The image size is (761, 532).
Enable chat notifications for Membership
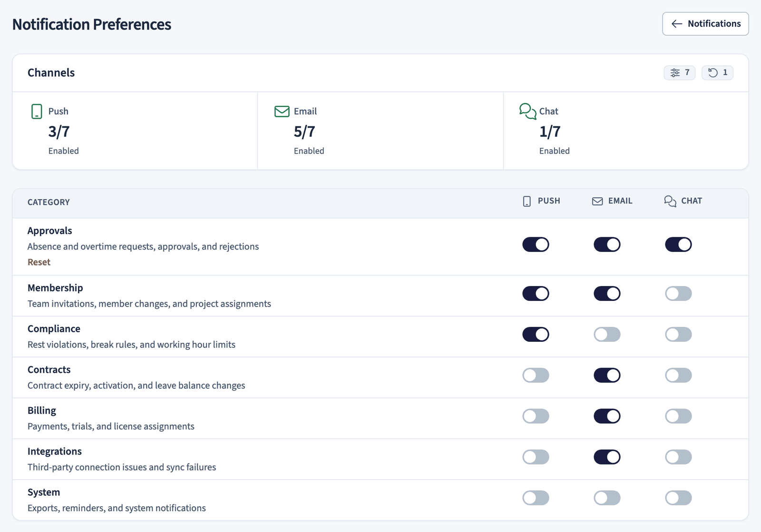pyautogui.click(x=678, y=293)
